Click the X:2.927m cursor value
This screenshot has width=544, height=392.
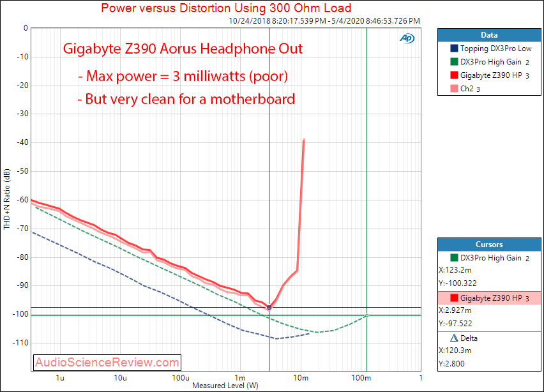point(455,310)
